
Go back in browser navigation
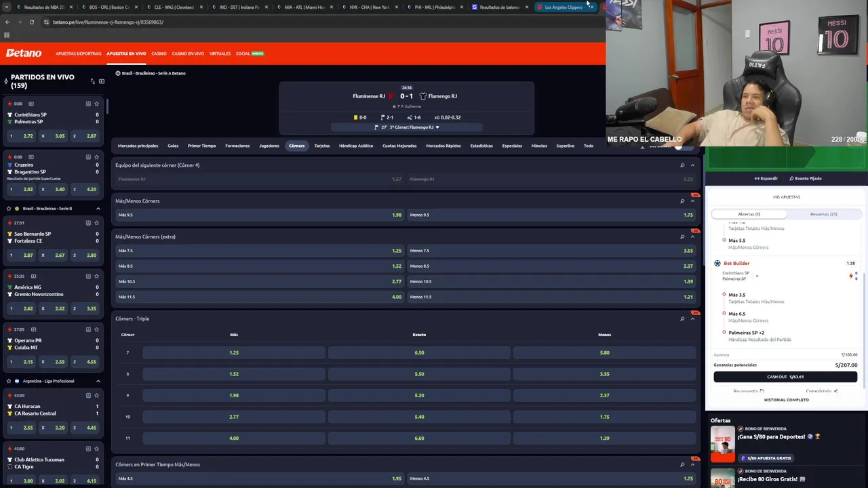[7, 22]
